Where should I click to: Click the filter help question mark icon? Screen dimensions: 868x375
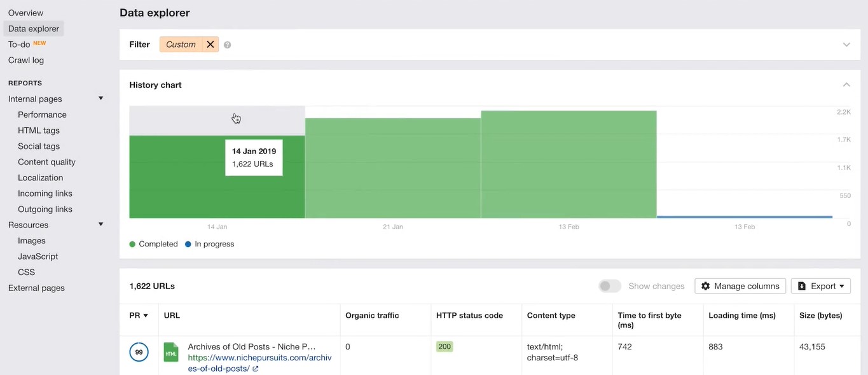(x=227, y=45)
